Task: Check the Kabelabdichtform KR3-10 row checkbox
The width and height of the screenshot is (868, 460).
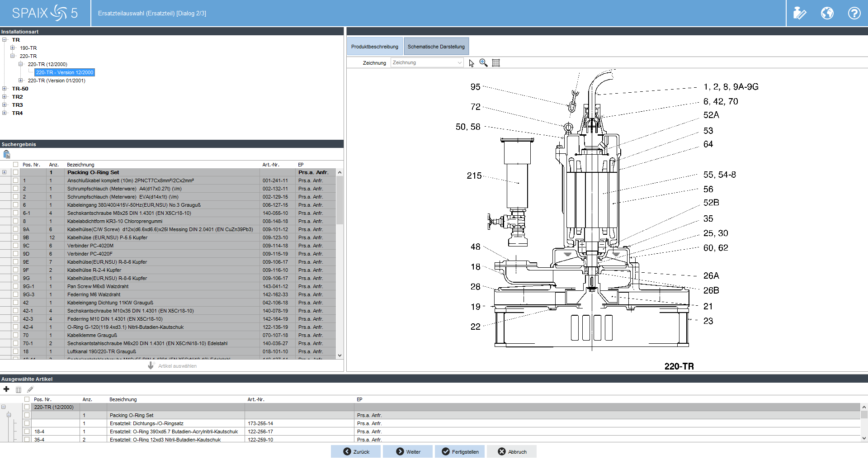Action: (x=16, y=221)
